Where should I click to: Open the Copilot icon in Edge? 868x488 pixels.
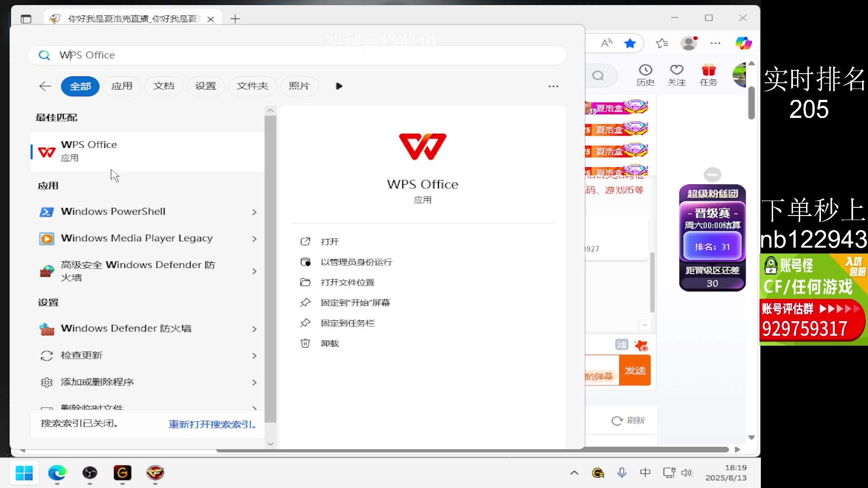point(743,43)
